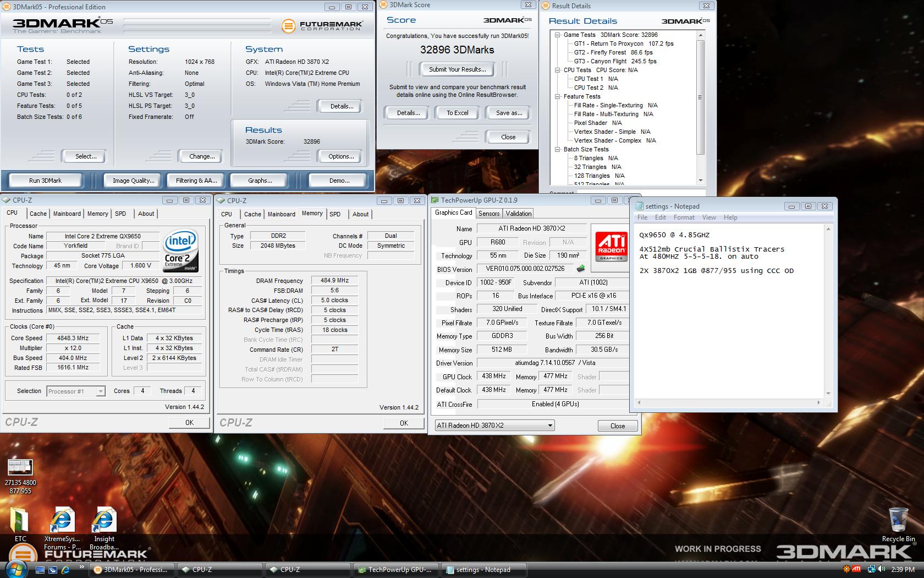This screenshot has height=578, width=924.
Task: Click Submit Your Results button
Action: coord(458,69)
